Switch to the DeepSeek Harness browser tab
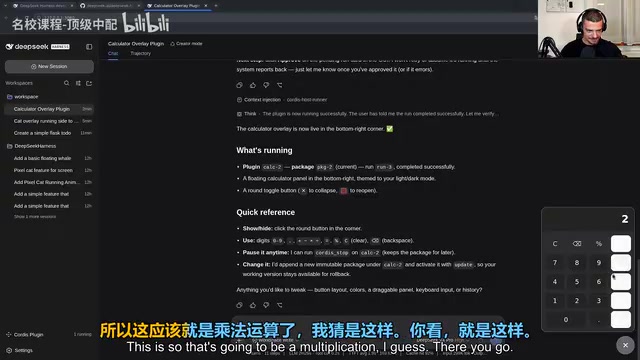Image resolution: width=640 pixels, height=360 pixels. point(43,6)
